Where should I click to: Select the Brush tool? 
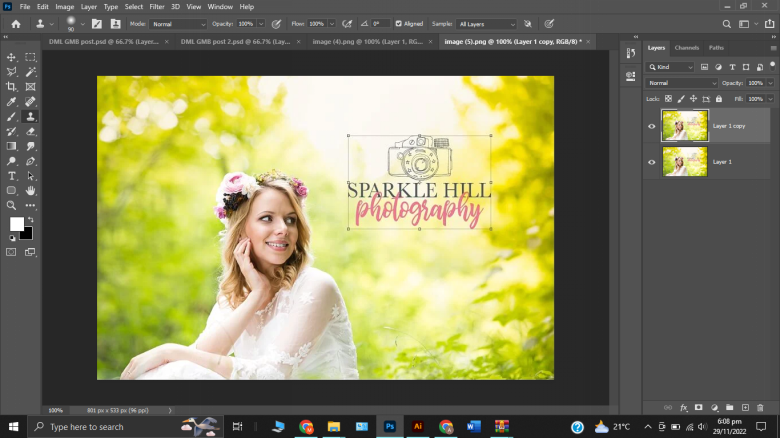coord(11,117)
